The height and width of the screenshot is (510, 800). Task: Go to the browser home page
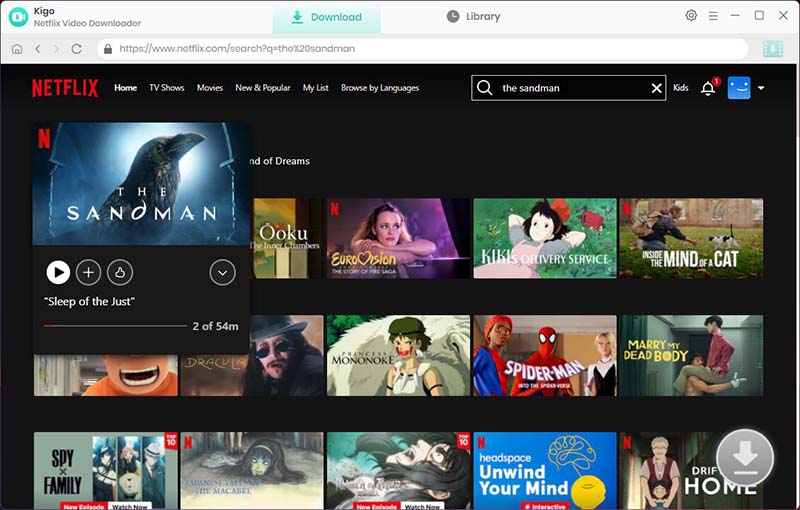(17, 49)
